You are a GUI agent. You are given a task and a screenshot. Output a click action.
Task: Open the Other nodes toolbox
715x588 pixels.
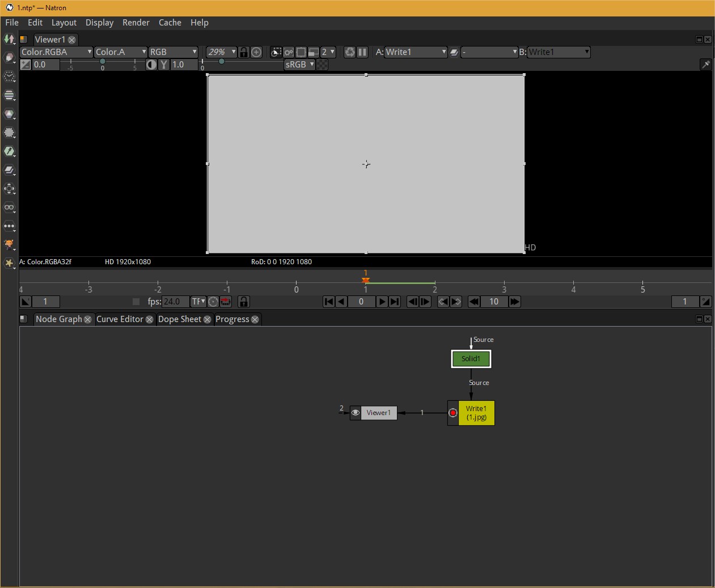point(9,226)
